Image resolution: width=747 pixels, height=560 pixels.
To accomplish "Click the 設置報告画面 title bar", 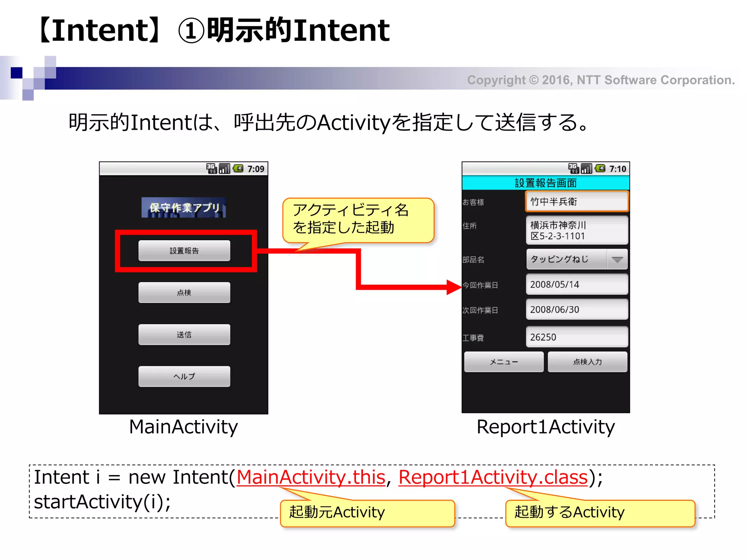I will pyautogui.click(x=546, y=183).
